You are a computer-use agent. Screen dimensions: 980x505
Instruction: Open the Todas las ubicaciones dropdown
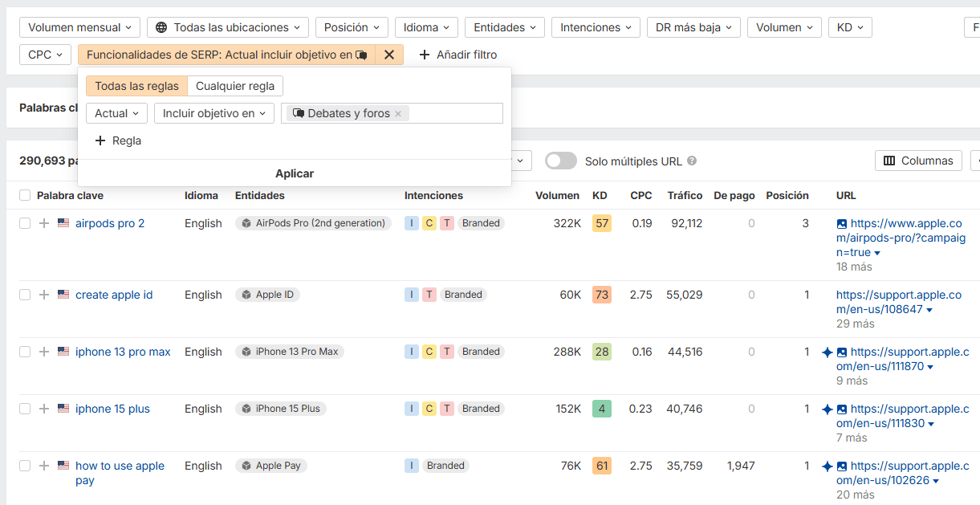[x=228, y=27]
